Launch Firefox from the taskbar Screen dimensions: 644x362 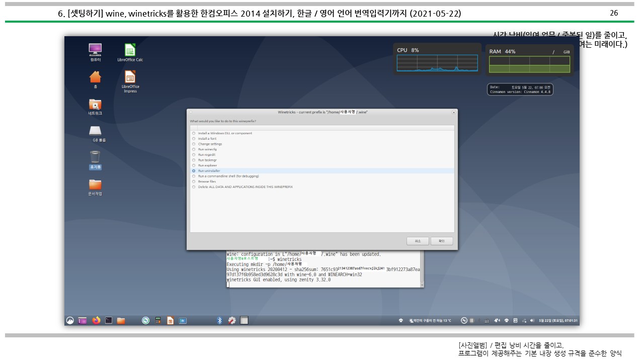coord(96,320)
